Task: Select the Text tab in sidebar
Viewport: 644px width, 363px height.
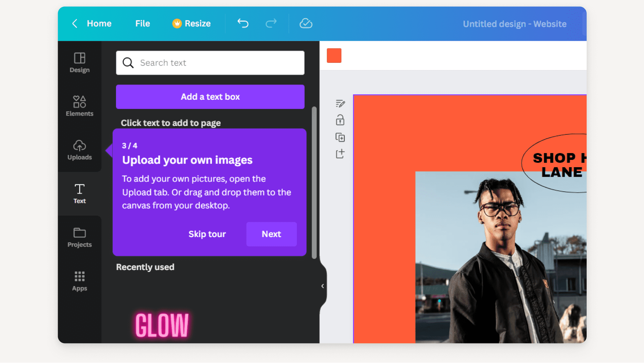Action: point(79,193)
